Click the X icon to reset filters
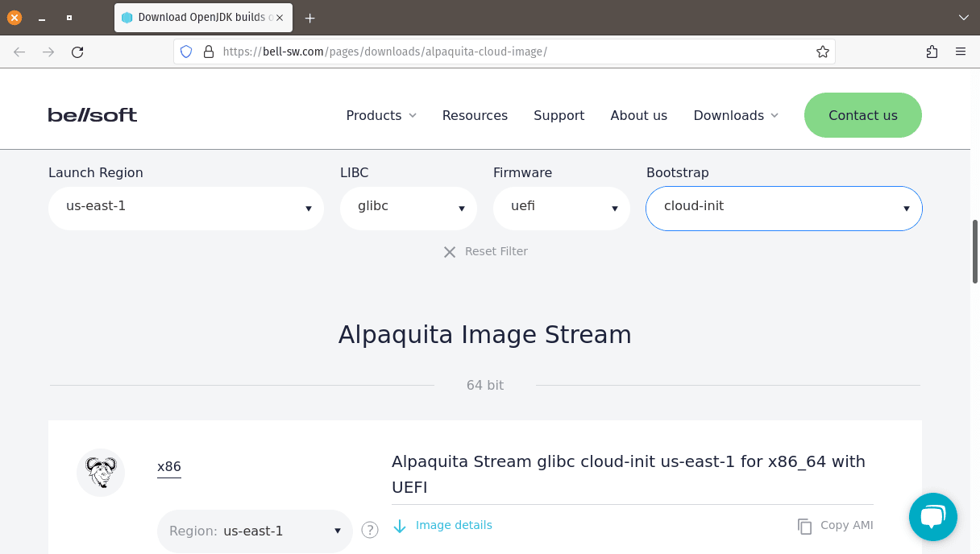This screenshot has width=980, height=554. [450, 251]
